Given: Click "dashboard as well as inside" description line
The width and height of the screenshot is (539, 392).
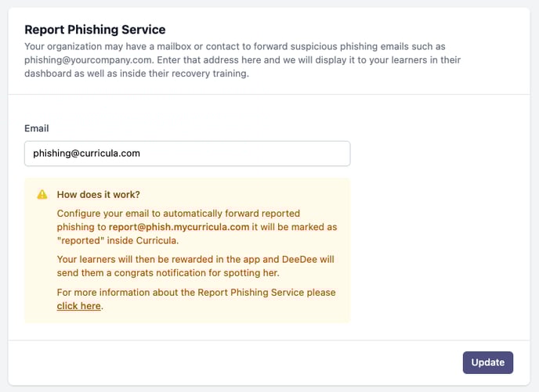Looking at the screenshot, I should click(x=136, y=74).
